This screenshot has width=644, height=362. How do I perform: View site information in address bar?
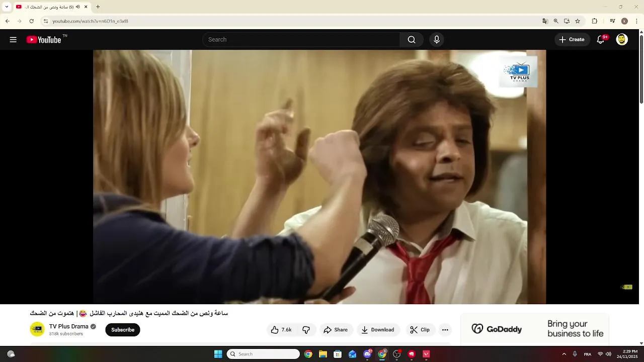tap(46, 21)
